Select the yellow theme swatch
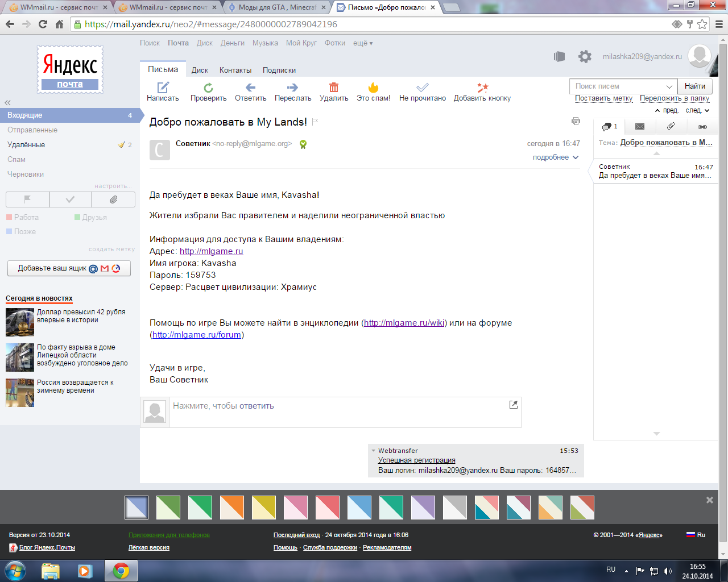The height and width of the screenshot is (582, 728). 263,508
